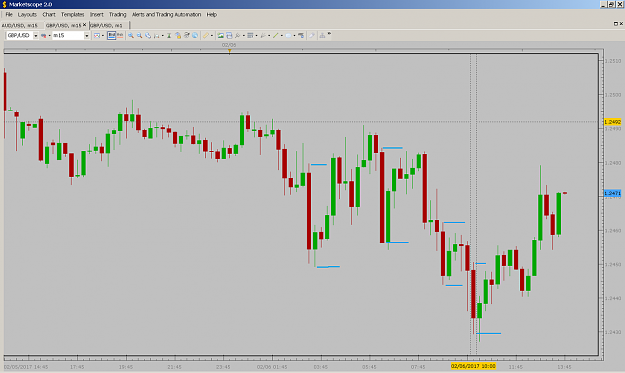Click the chart type candlestick icon
The image size is (625, 373).
pyautogui.click(x=97, y=35)
